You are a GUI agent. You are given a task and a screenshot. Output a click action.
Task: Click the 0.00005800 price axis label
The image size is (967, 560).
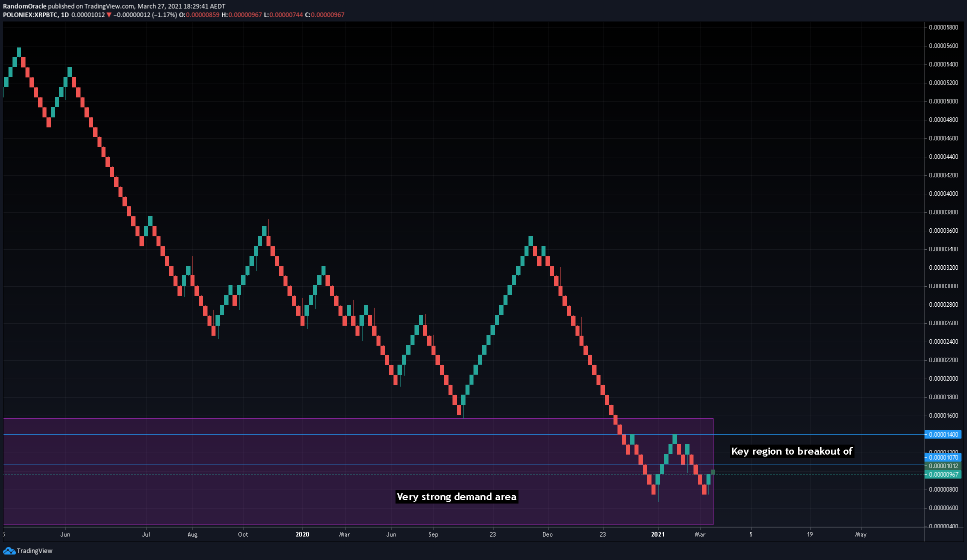tap(943, 27)
